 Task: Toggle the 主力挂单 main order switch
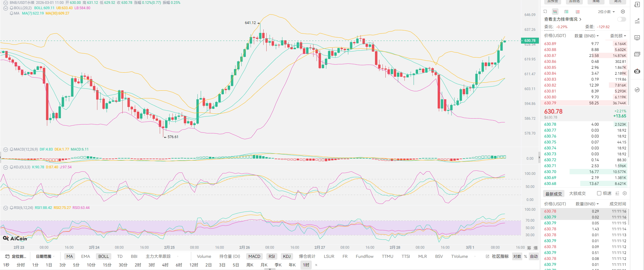621,19
